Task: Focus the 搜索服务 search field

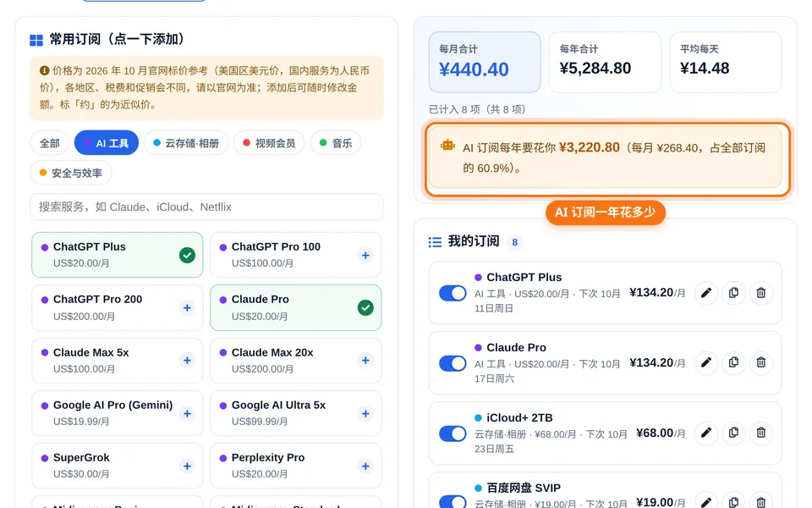Action: pos(206,207)
